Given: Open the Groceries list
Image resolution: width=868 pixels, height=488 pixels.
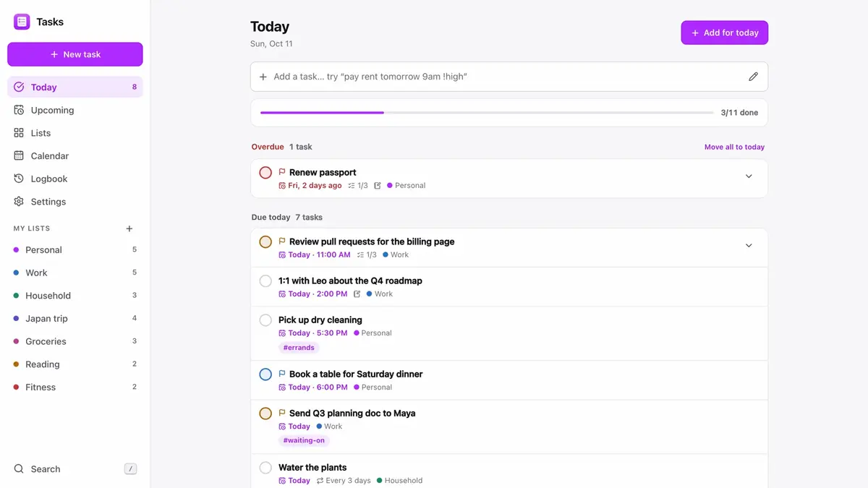Looking at the screenshot, I should click(75, 341).
